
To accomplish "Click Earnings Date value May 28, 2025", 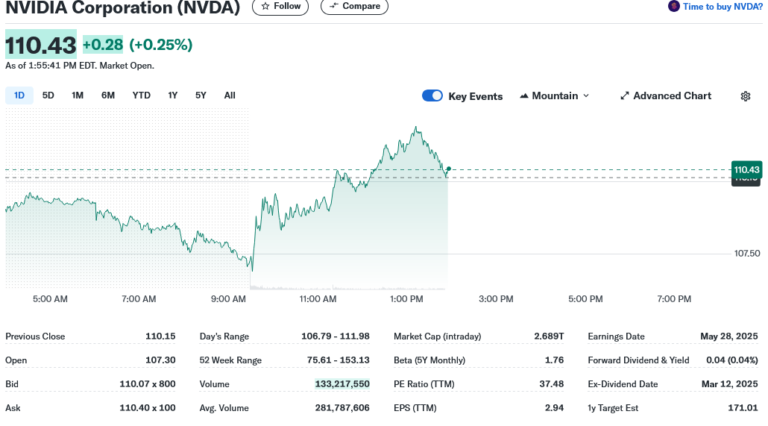I will (729, 336).
